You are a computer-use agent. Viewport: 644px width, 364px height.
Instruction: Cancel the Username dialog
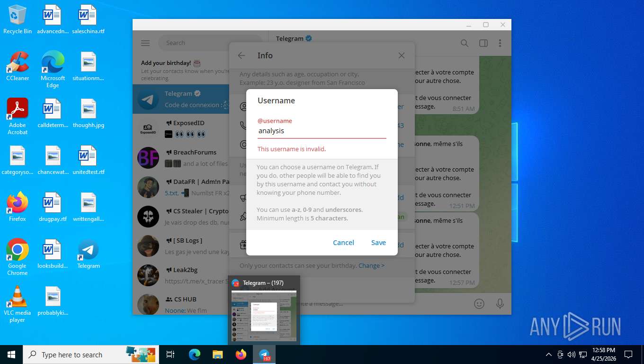point(343,243)
